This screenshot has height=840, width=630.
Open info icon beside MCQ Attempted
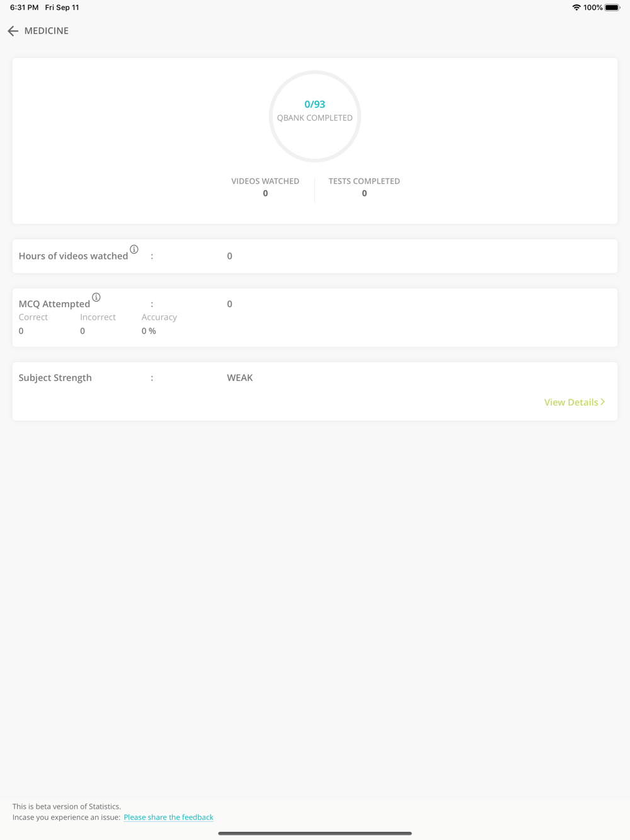(96, 297)
